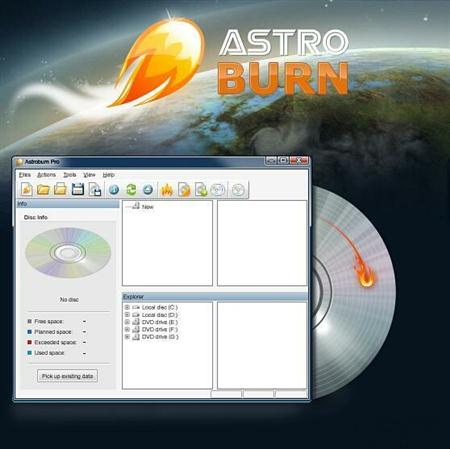Click the Save As document-with-disk icon

95,190
